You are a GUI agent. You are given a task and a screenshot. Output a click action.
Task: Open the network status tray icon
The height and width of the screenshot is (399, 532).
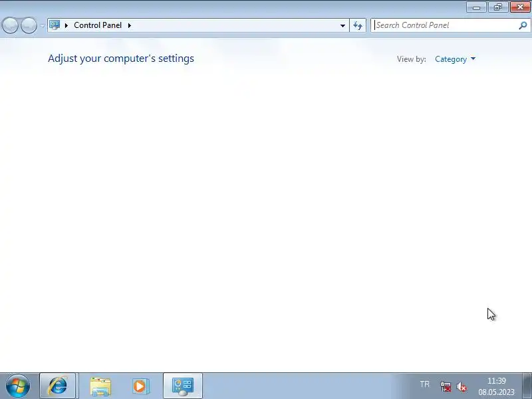coord(446,386)
